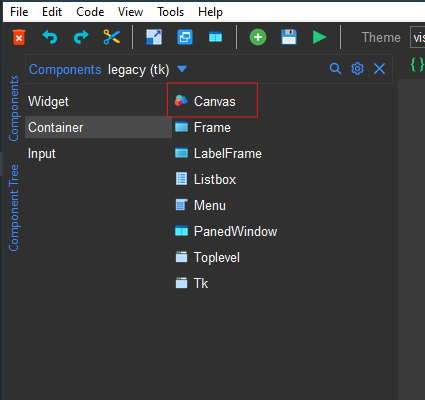
Task: Open the legacy (tk) dropdown arrow
Action: click(x=182, y=69)
